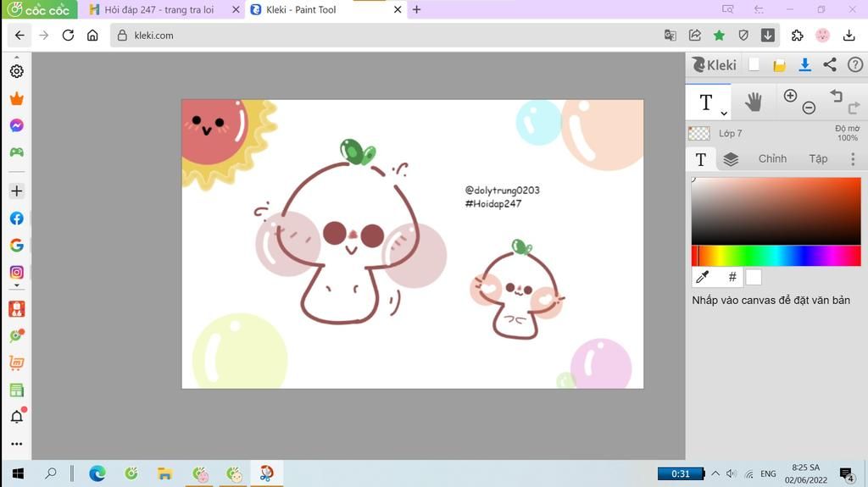Reload the kleki.com page
The image size is (868, 487).
[68, 36]
